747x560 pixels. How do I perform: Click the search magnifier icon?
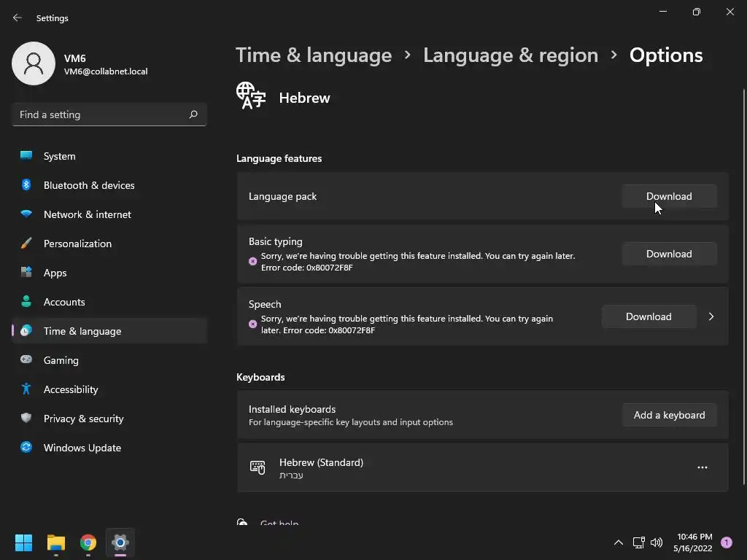click(x=193, y=114)
